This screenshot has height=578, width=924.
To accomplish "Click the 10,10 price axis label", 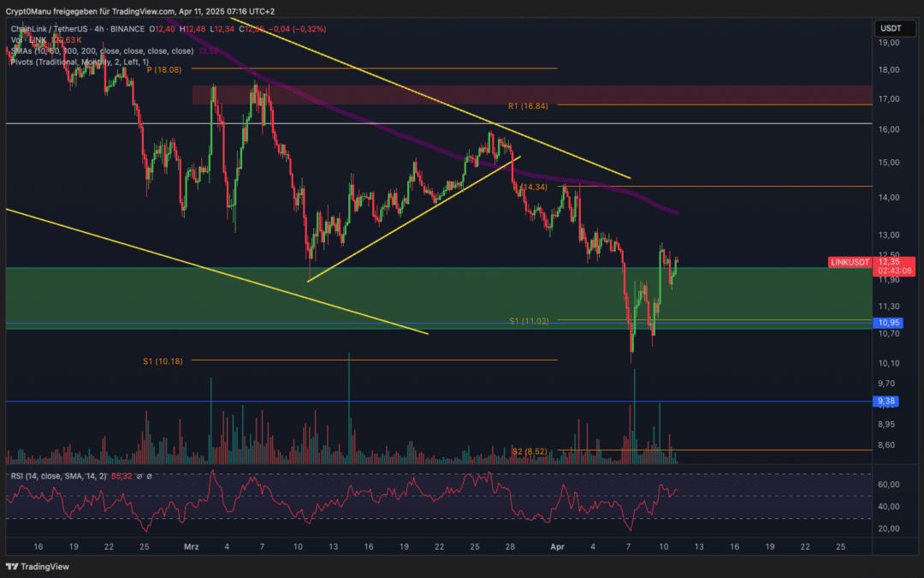I will (x=889, y=363).
